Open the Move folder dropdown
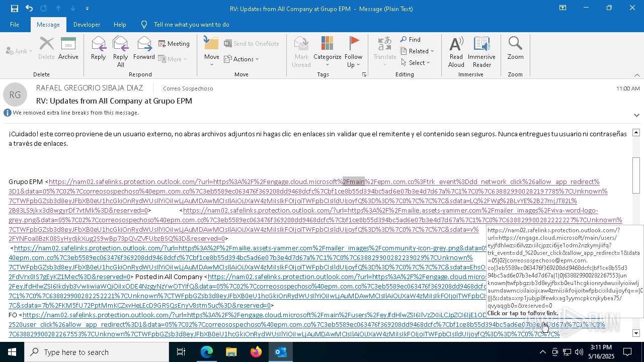 [x=212, y=52]
